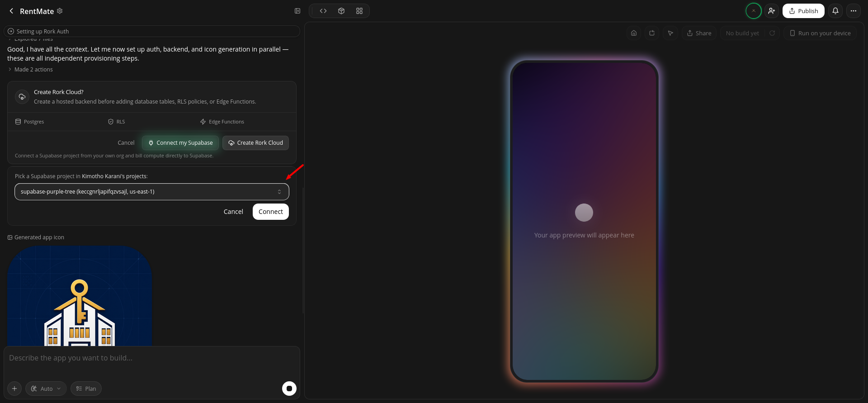Viewport: 868px width, 403px height.
Task: Open the more options ellipsis menu
Action: 854,11
